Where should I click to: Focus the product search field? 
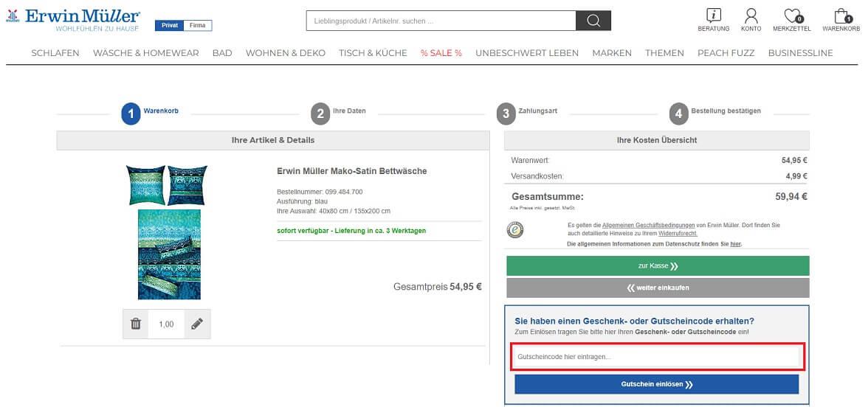[x=441, y=21]
